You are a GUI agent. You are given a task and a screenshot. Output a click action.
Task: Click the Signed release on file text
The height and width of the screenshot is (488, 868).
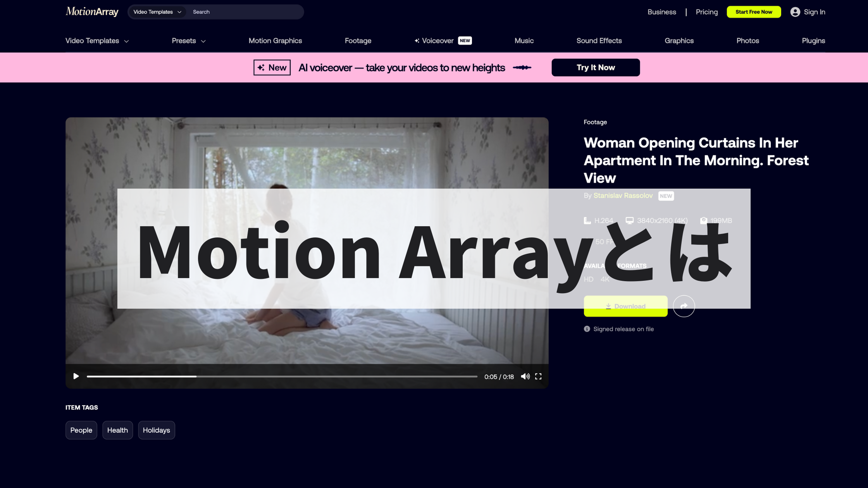(623, 329)
